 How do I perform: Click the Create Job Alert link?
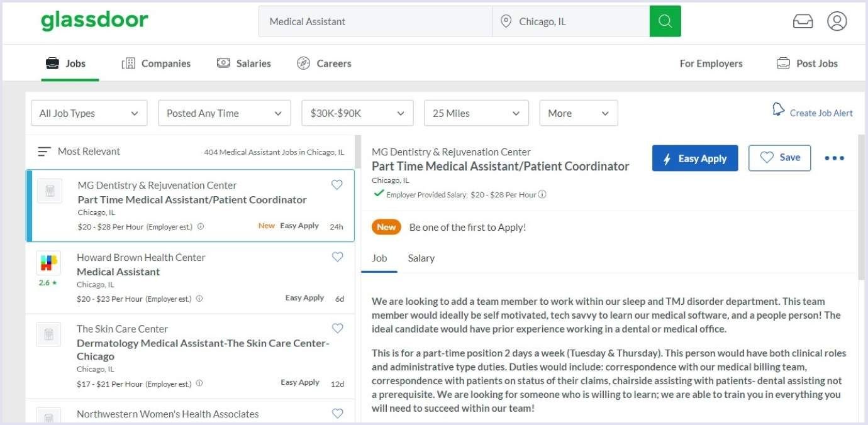(x=821, y=113)
